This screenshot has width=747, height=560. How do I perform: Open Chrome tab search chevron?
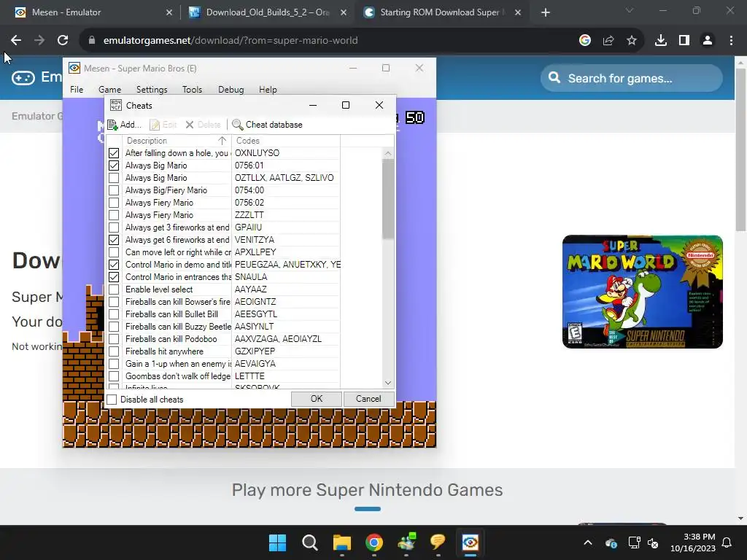(x=630, y=10)
